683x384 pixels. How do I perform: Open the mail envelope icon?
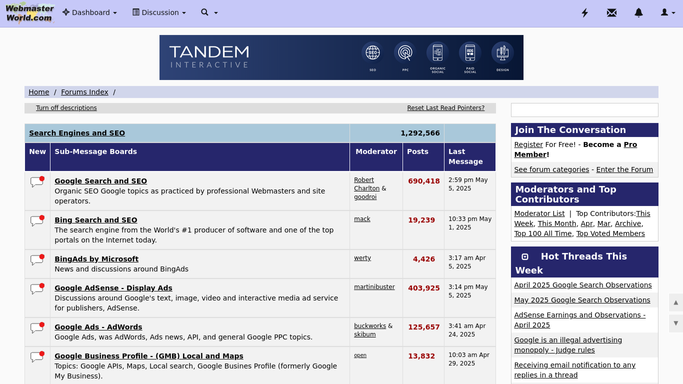coord(612,13)
